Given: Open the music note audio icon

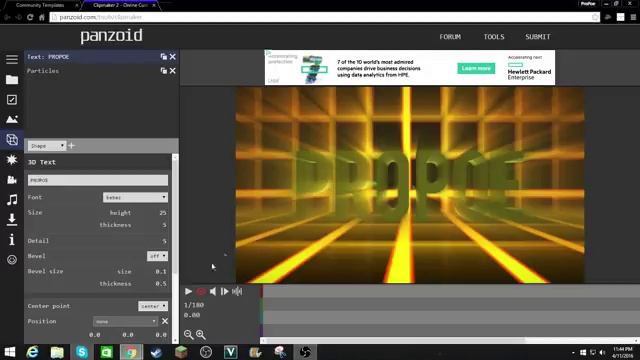Looking at the screenshot, I should tap(12, 200).
